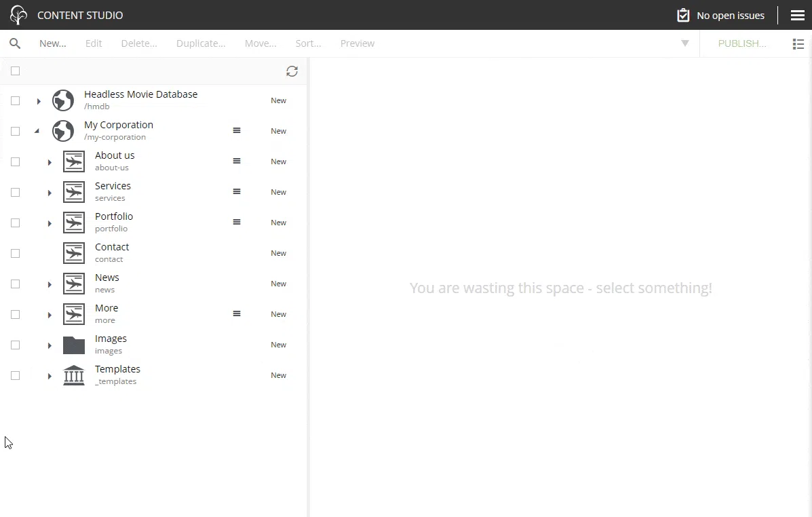This screenshot has height=517, width=812.
Task: Expand the Images folder node
Action: coord(50,346)
